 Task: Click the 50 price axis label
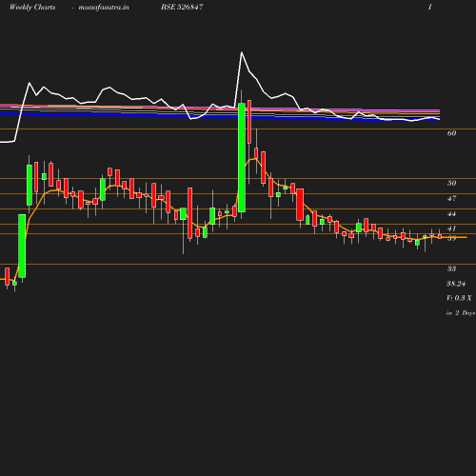click(x=451, y=183)
